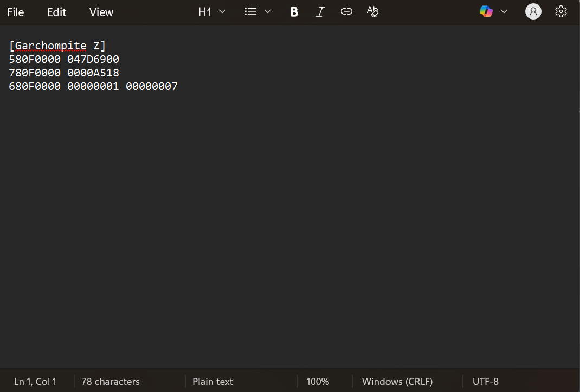
Task: Open the Plain text format selector
Action: coord(212,382)
